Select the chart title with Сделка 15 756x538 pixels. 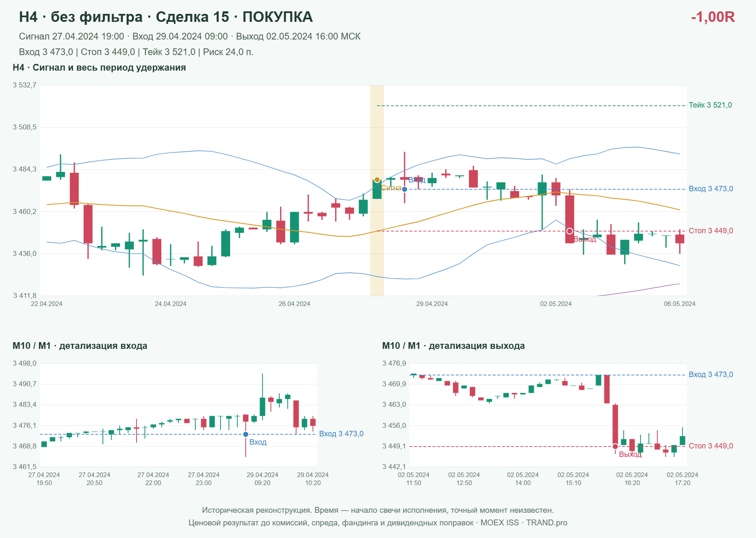coord(166,17)
